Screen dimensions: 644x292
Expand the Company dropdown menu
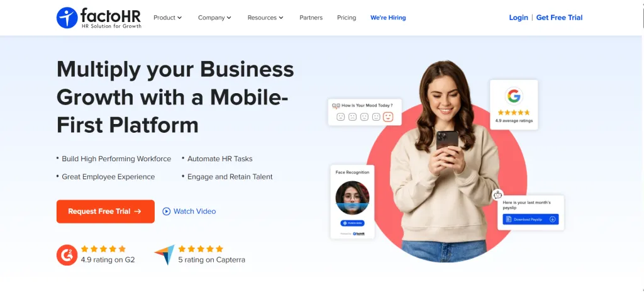click(215, 18)
